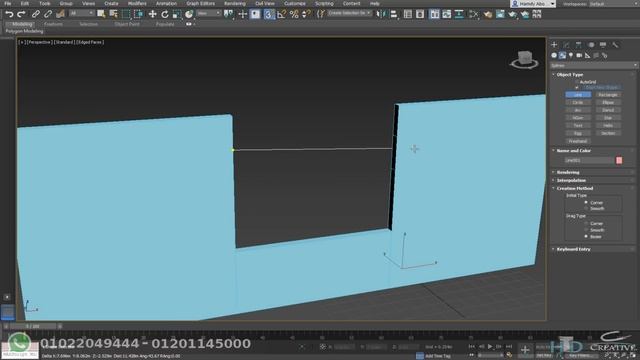Activate Select and Move tool
The width and height of the screenshot is (640, 360).
[x=152, y=14]
